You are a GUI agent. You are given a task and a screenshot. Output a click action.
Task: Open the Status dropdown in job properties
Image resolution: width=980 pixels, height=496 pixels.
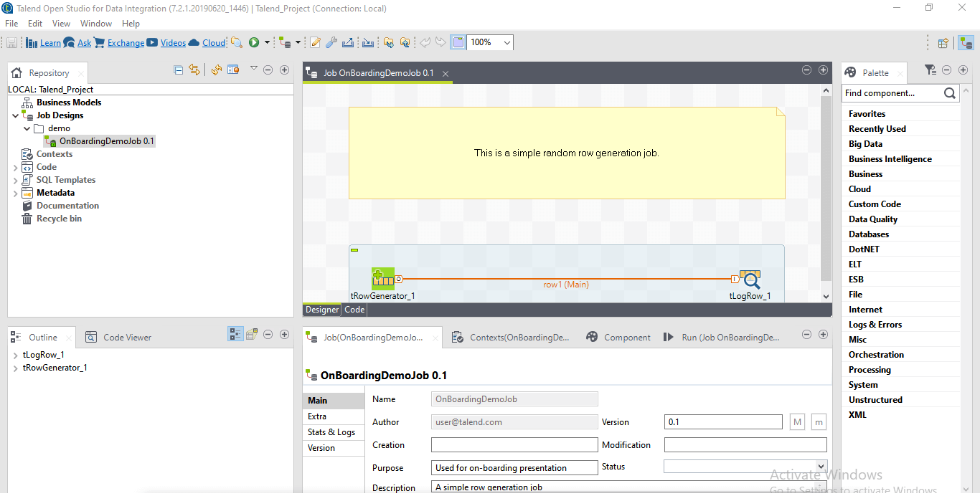[x=821, y=467]
